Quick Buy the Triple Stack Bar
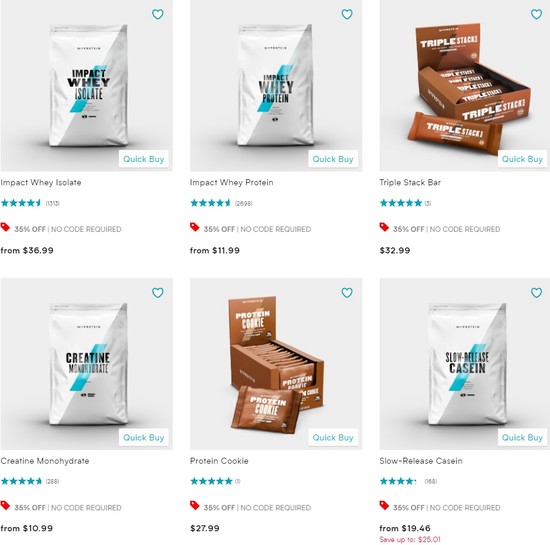The height and width of the screenshot is (545, 550). tap(522, 159)
